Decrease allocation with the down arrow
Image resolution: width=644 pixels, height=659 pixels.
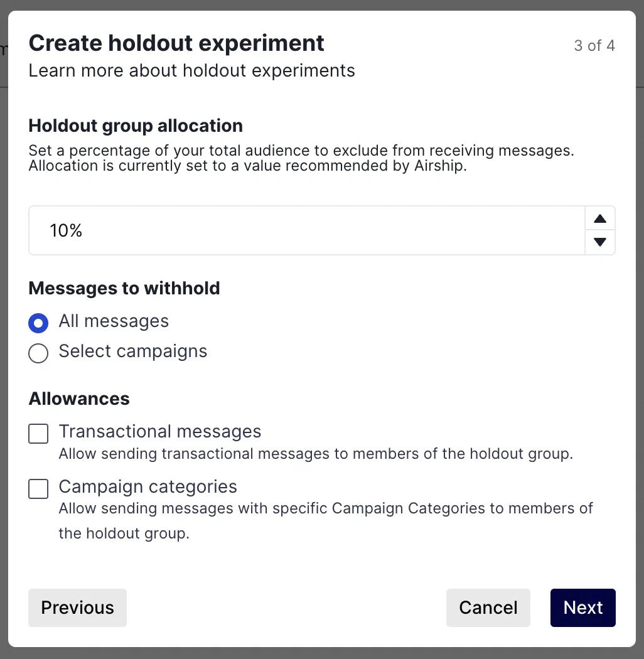tap(600, 242)
